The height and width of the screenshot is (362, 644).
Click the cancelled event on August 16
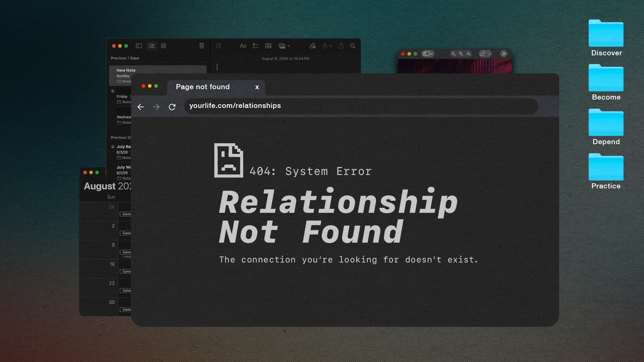pyautogui.click(x=125, y=271)
